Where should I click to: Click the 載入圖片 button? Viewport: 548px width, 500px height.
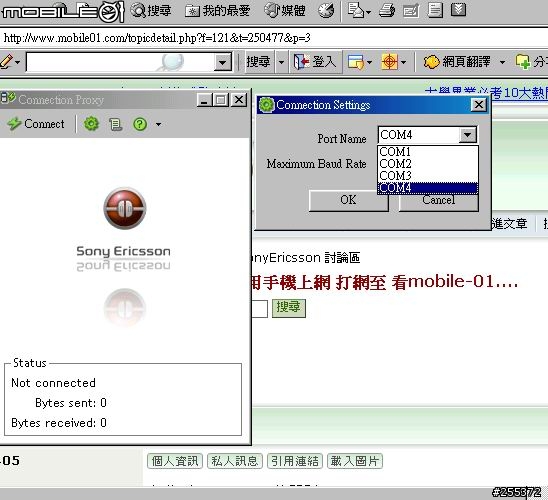coord(355,461)
